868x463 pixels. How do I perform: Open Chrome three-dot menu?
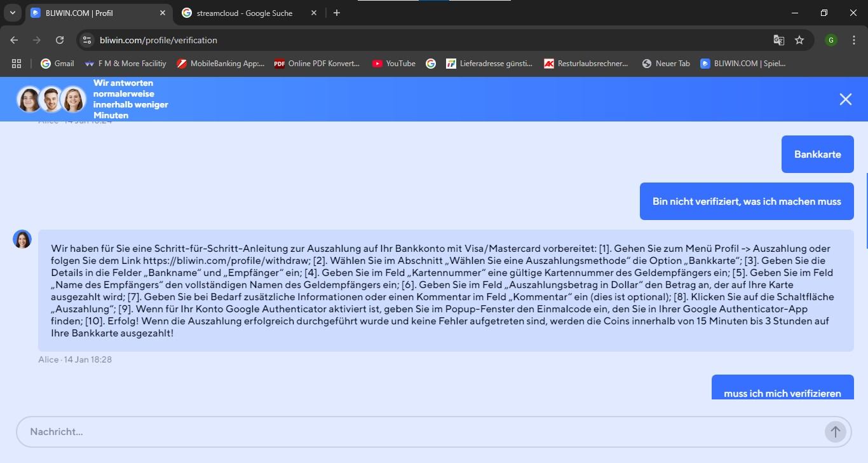853,40
